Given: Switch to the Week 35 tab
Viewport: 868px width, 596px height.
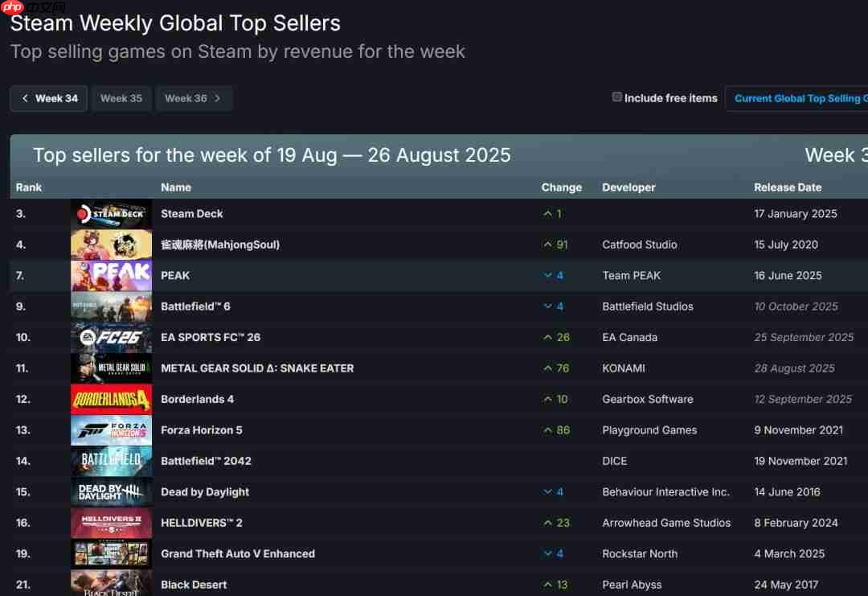Looking at the screenshot, I should (x=121, y=99).
